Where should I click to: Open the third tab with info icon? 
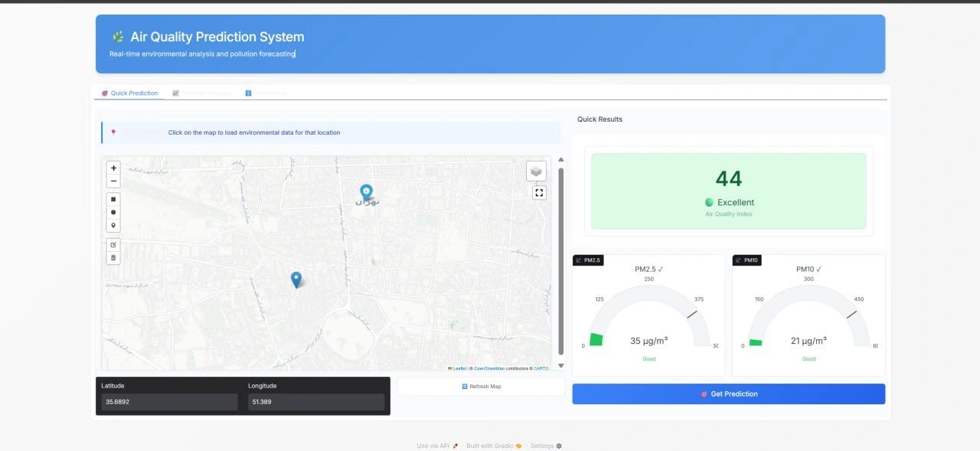click(266, 93)
